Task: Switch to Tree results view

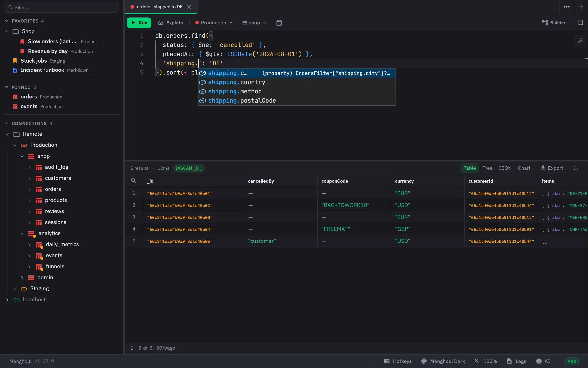Action: click(487, 168)
